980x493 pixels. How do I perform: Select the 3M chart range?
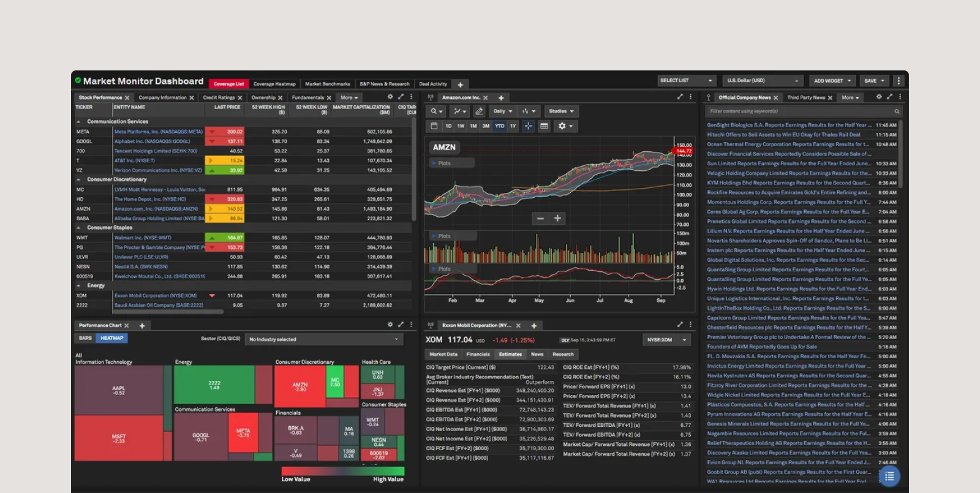click(486, 126)
